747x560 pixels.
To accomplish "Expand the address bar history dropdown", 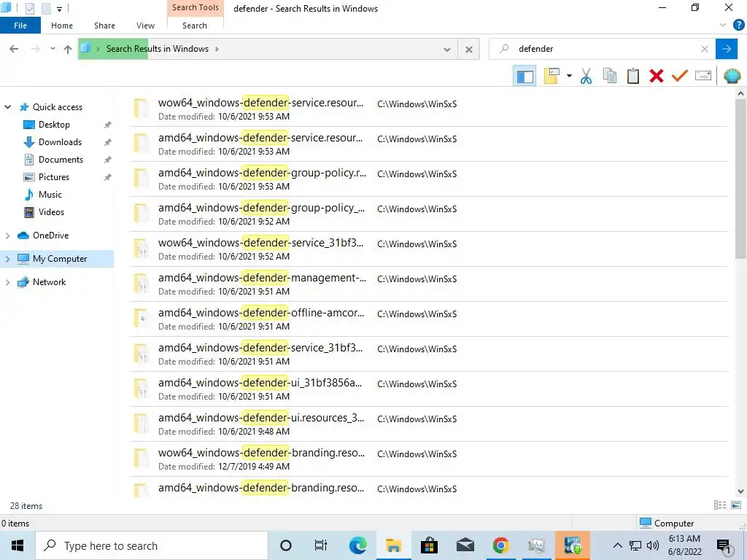I will point(447,49).
